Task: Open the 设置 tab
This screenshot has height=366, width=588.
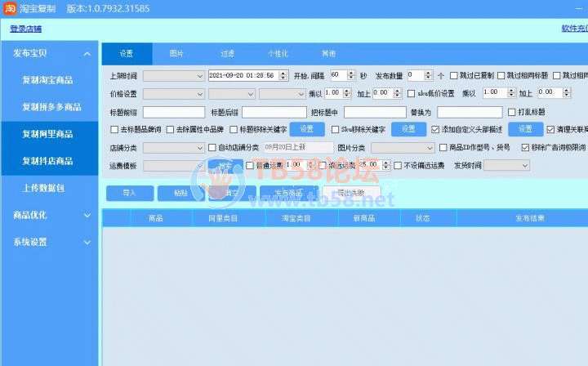Action: [x=127, y=54]
